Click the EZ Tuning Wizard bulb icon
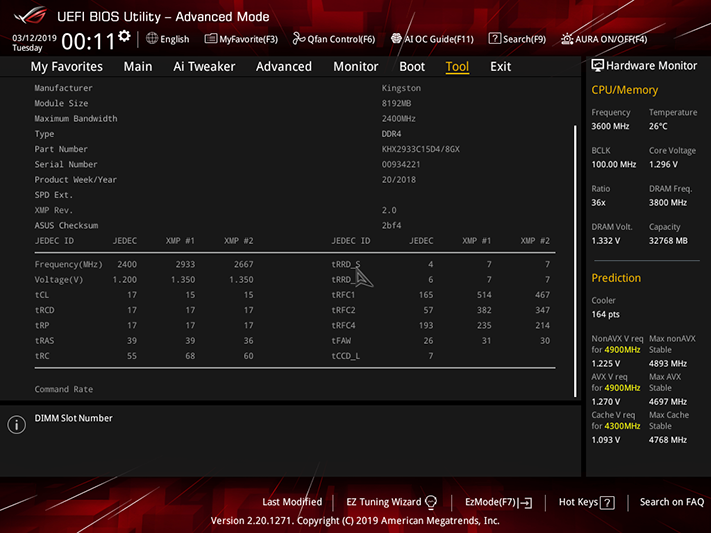This screenshot has height=533, width=711. pyautogui.click(x=431, y=502)
